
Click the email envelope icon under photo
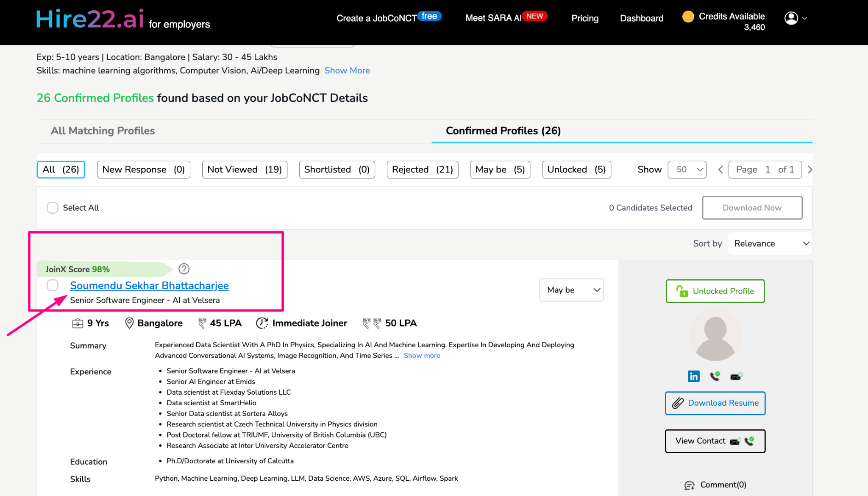736,376
